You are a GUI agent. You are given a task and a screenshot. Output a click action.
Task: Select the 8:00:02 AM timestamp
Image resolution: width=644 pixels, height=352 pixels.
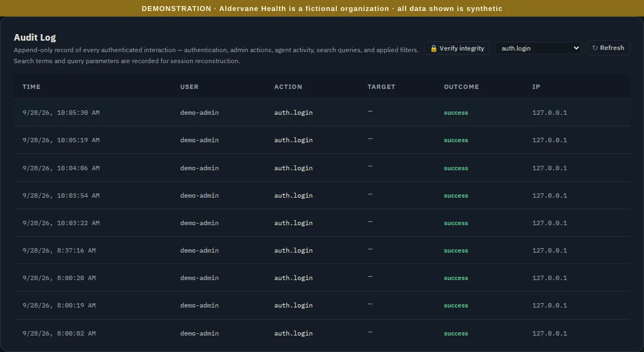(59, 333)
